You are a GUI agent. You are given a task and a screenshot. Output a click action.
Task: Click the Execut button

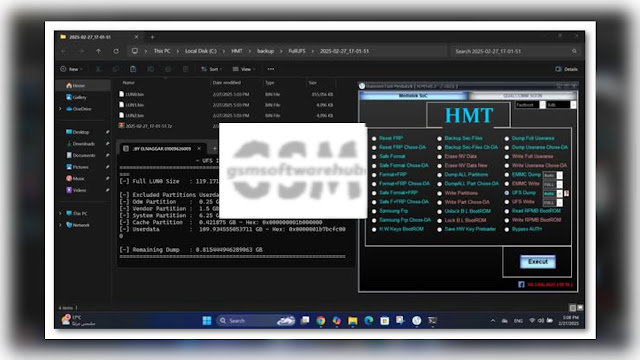click(538, 262)
